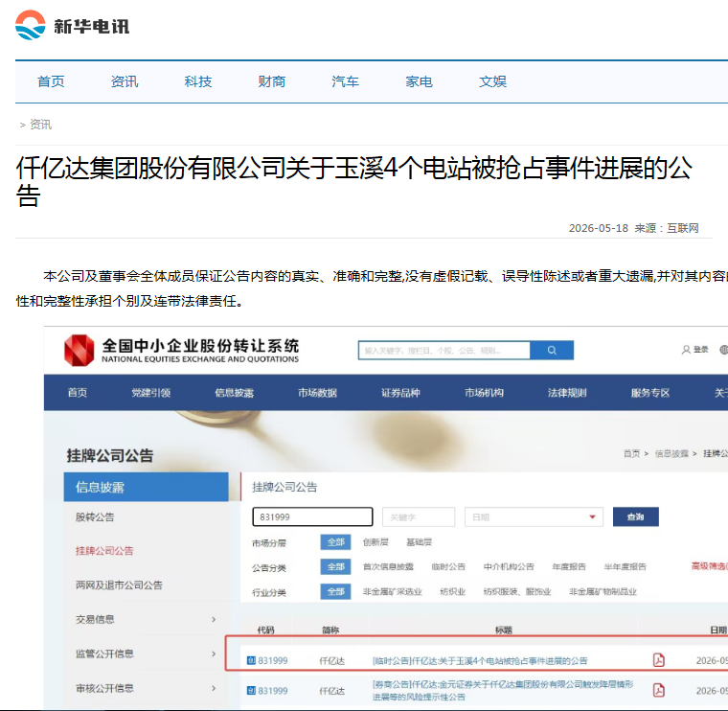Filter industry by 非金属矿物制品业
This screenshot has width=728, height=711.
click(603, 591)
